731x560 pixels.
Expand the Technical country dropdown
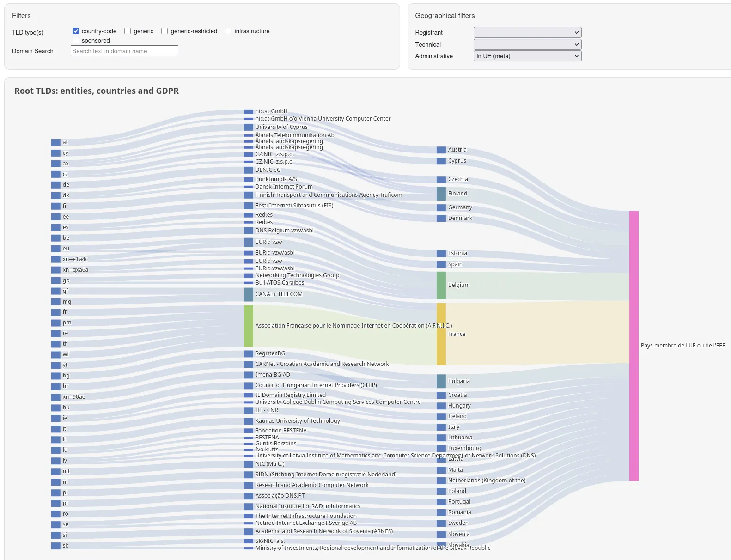pyautogui.click(x=527, y=44)
